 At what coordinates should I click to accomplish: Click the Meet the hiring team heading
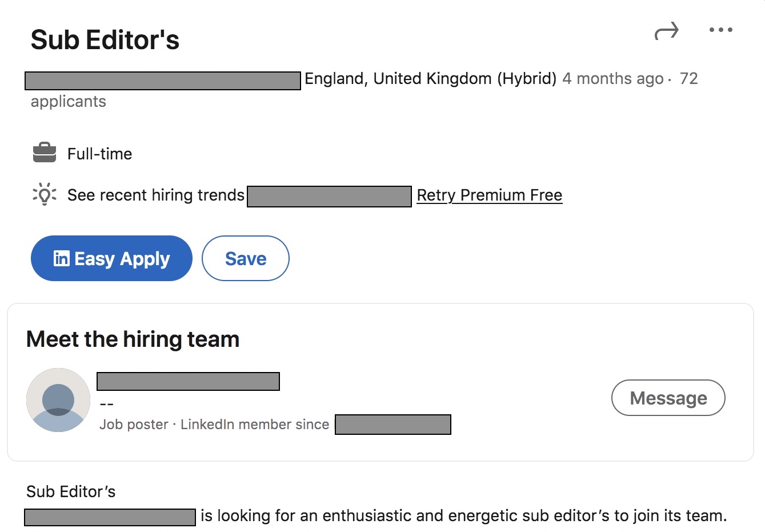click(133, 339)
